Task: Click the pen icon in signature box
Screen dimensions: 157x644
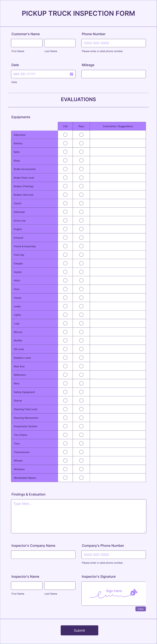Action: pos(134,592)
